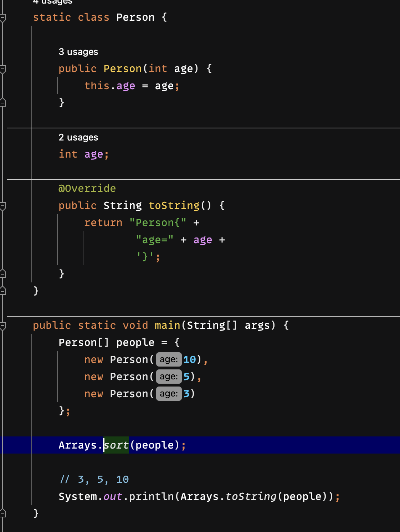Screen dimensions: 400x532
Task: Click the age: hint before value 10
Action: pos(169,359)
